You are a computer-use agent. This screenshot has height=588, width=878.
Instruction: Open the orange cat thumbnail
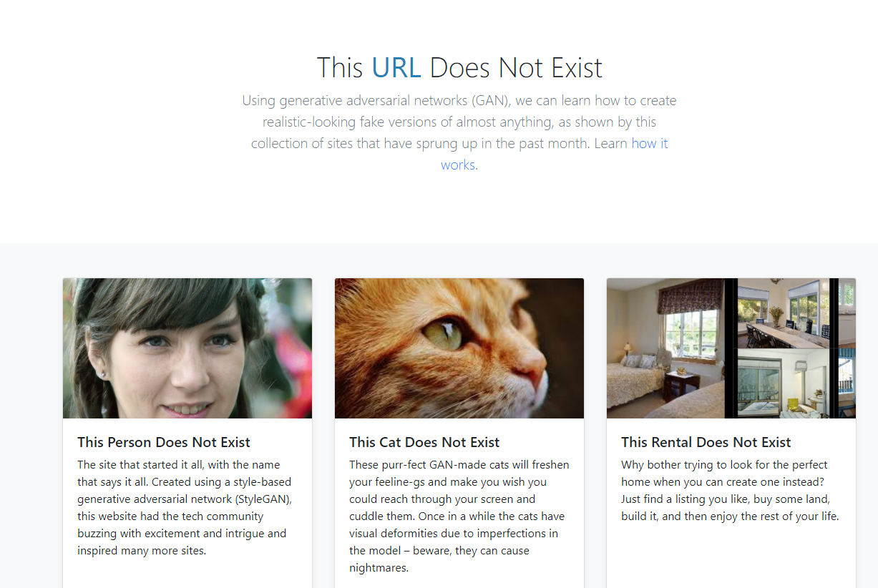coord(459,348)
